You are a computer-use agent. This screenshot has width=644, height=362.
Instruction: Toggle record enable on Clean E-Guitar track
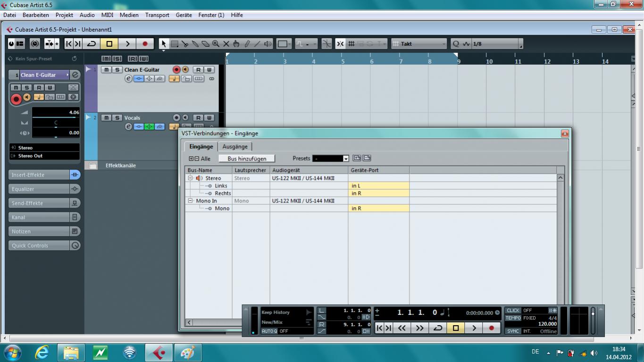(x=177, y=70)
